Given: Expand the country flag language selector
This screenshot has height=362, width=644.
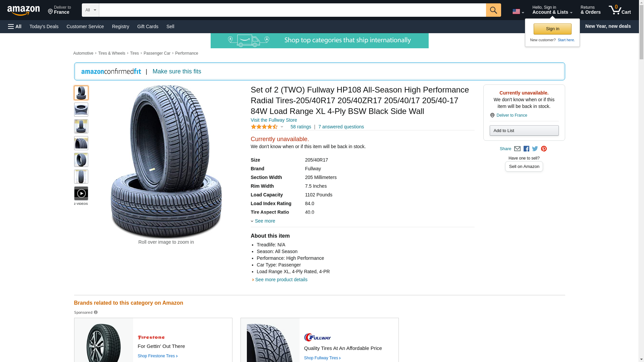Looking at the screenshot, I should (x=518, y=12).
